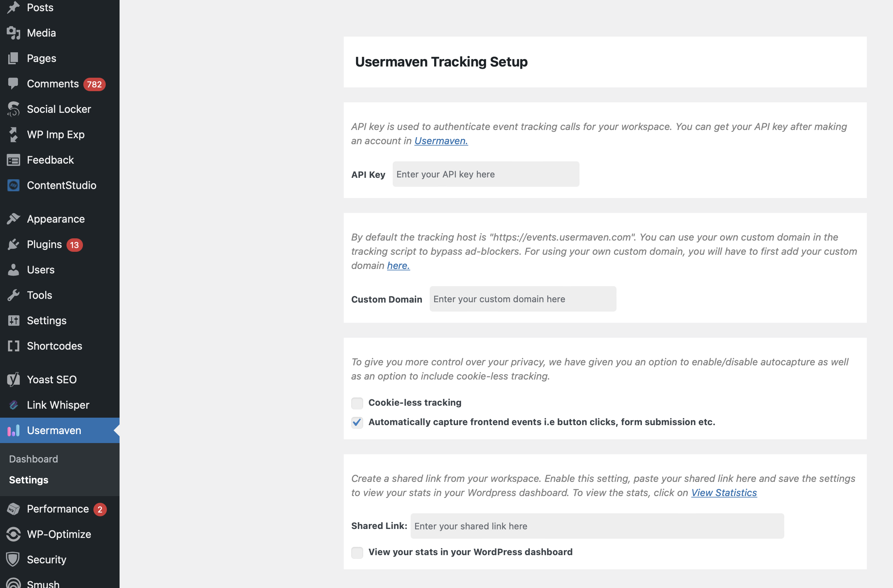Open Media library via its icon

click(x=13, y=33)
